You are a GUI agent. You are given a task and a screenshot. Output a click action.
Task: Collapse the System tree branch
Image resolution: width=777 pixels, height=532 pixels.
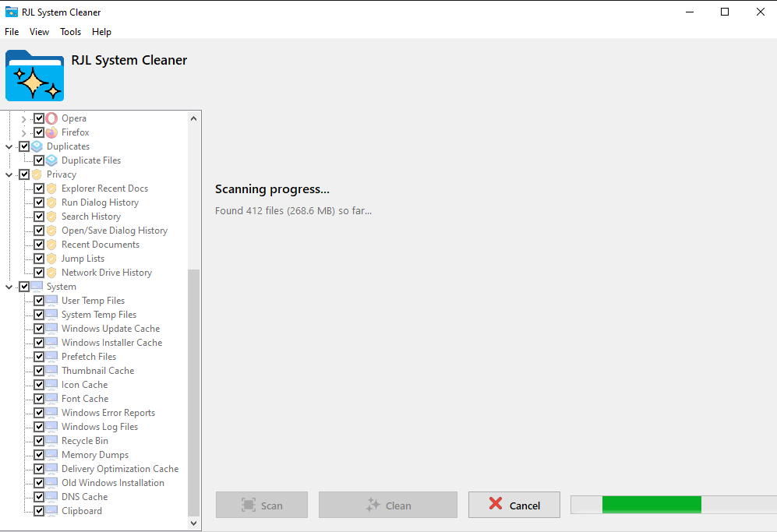(9, 286)
